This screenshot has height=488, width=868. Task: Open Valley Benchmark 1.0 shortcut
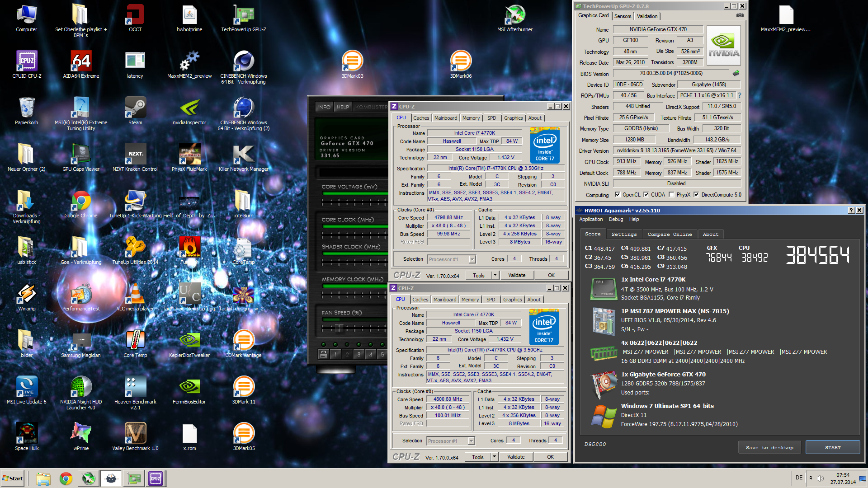click(135, 437)
